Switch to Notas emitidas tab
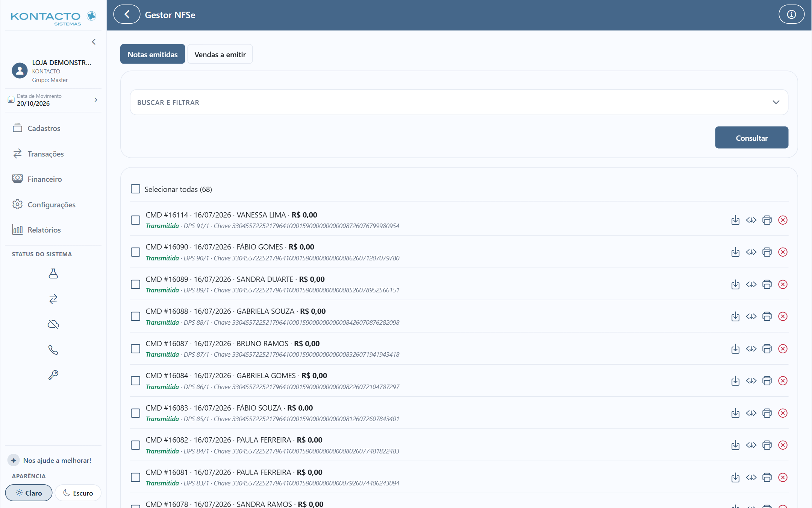Viewport: 812px width, 508px height. coord(153,54)
